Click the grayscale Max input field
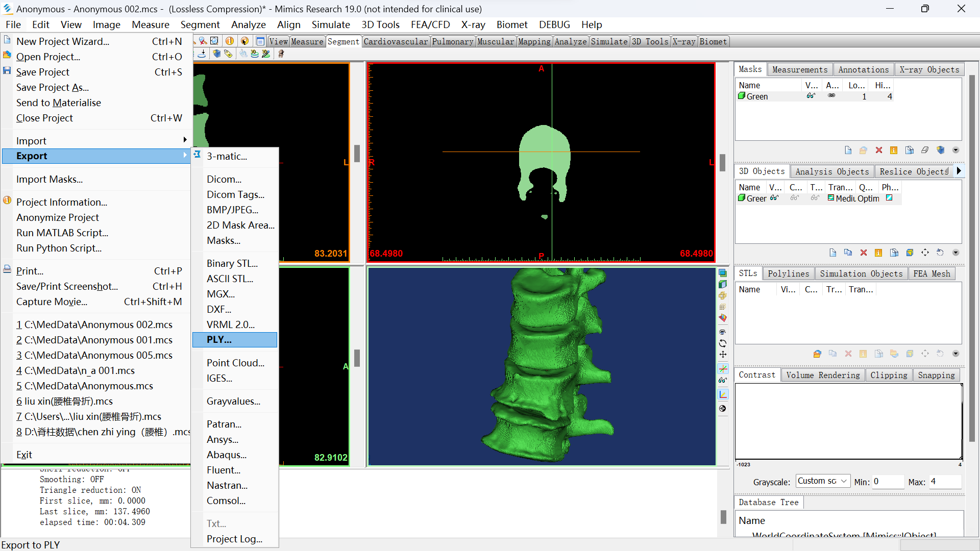 click(944, 481)
